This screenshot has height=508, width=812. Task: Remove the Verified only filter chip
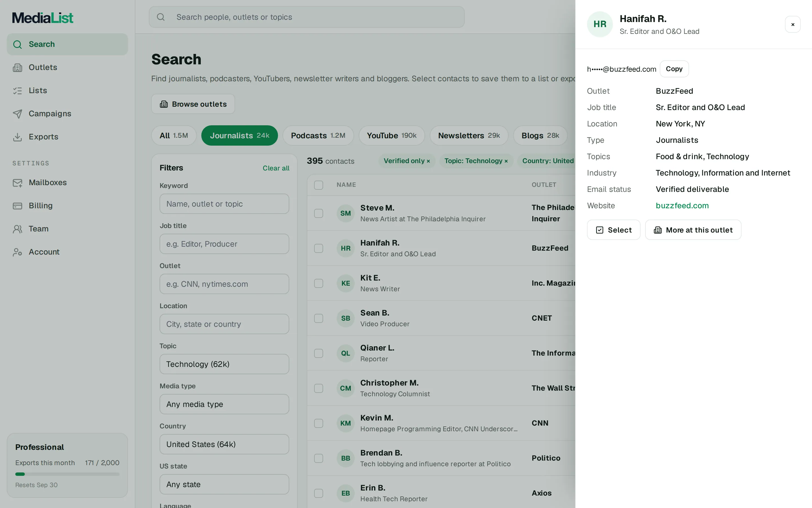[428, 161]
